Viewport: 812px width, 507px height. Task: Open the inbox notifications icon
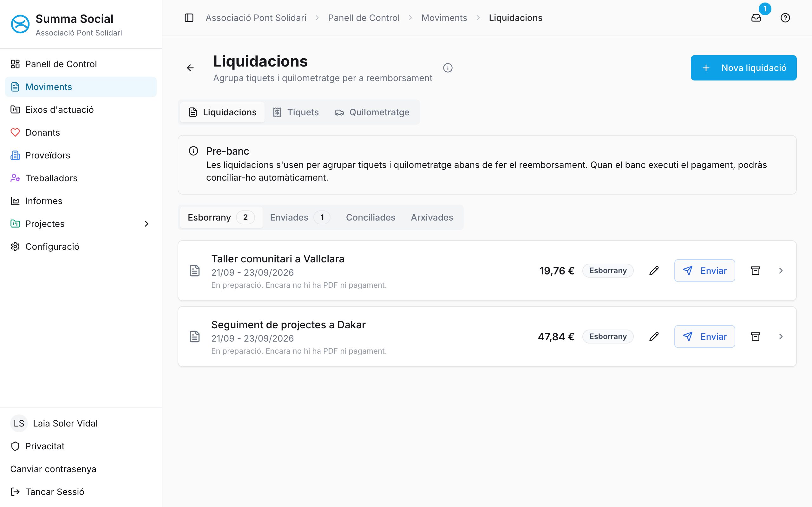click(x=756, y=18)
